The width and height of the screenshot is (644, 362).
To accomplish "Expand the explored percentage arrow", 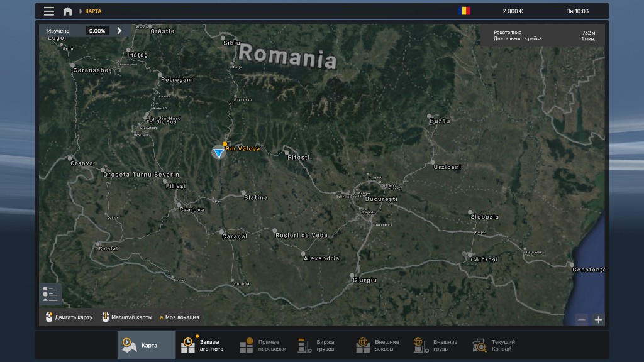I will pyautogui.click(x=119, y=30).
